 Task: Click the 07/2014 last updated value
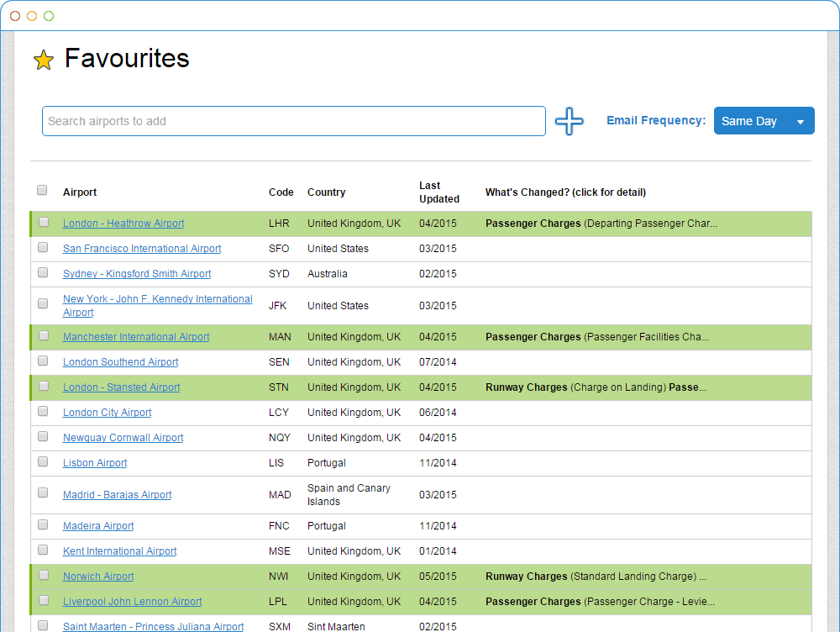438,362
